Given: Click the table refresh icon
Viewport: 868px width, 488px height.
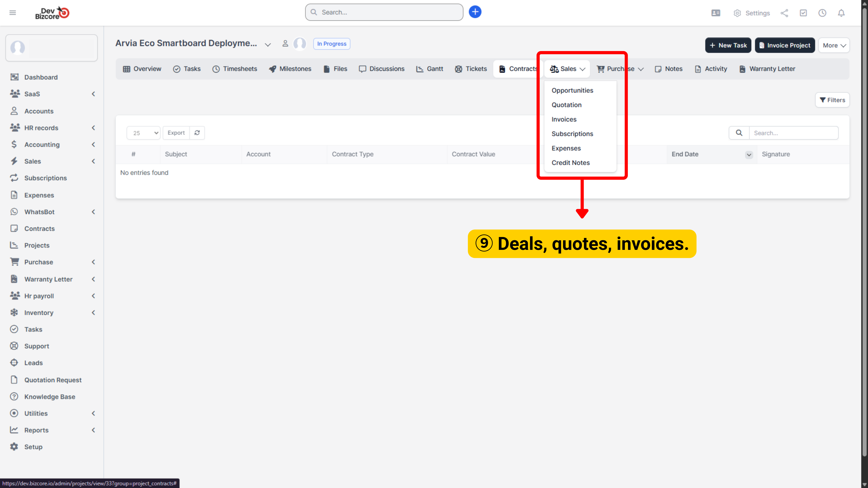Looking at the screenshot, I should coord(197,133).
